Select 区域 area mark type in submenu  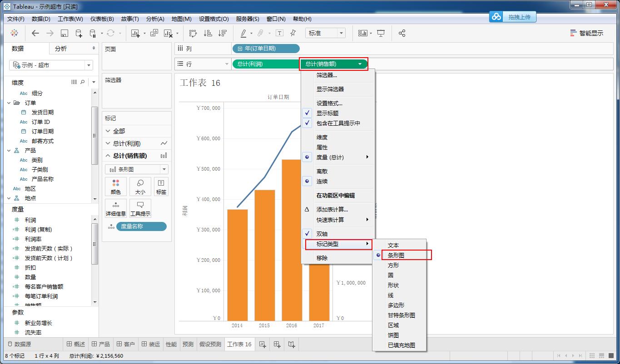pyautogui.click(x=400, y=325)
